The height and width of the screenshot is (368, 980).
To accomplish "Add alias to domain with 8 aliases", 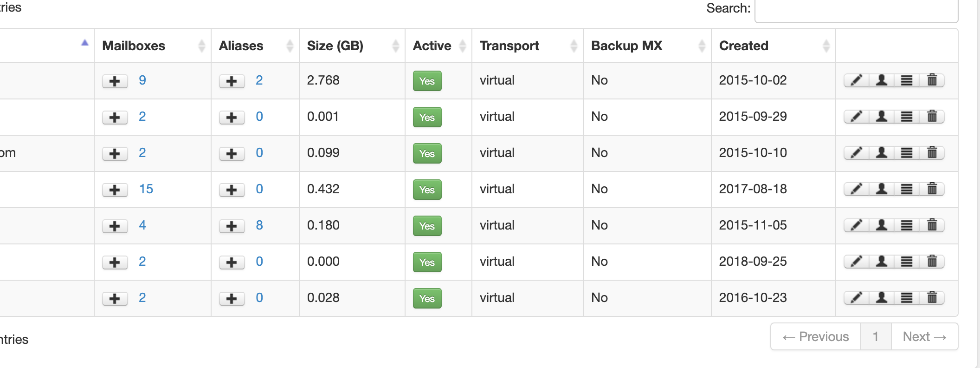I will [x=232, y=226].
